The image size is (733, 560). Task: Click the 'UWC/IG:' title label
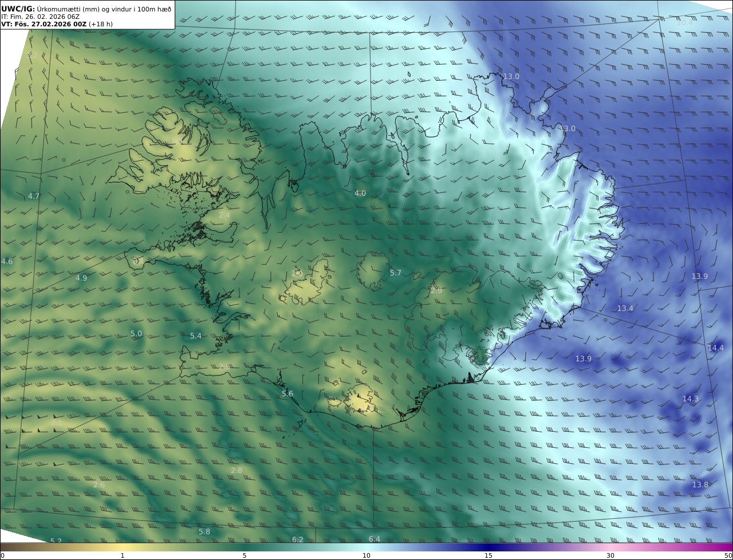tap(18, 9)
